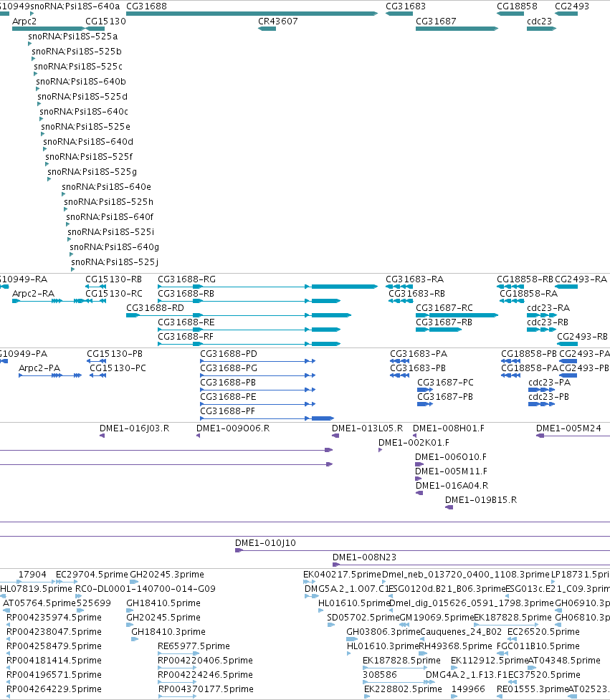Select the DME1-005M24 label
This screenshot has width=610, height=700.
pos(568,428)
